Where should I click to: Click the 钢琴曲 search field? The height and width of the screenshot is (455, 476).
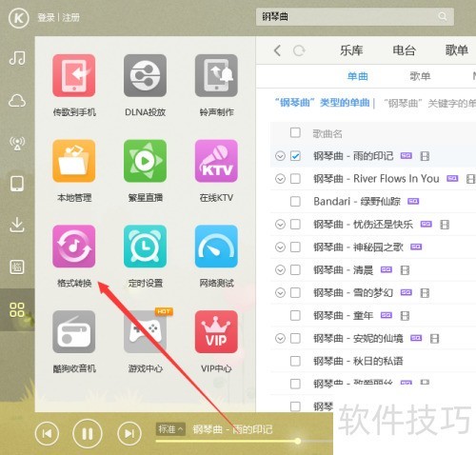pyautogui.click(x=355, y=16)
